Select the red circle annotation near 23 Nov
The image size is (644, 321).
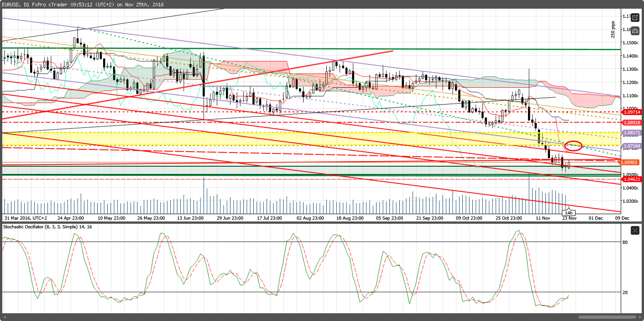point(573,146)
